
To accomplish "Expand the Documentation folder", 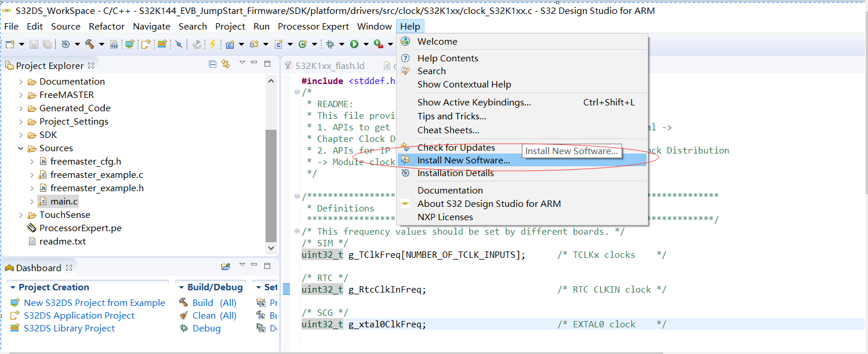I will pyautogui.click(x=21, y=82).
